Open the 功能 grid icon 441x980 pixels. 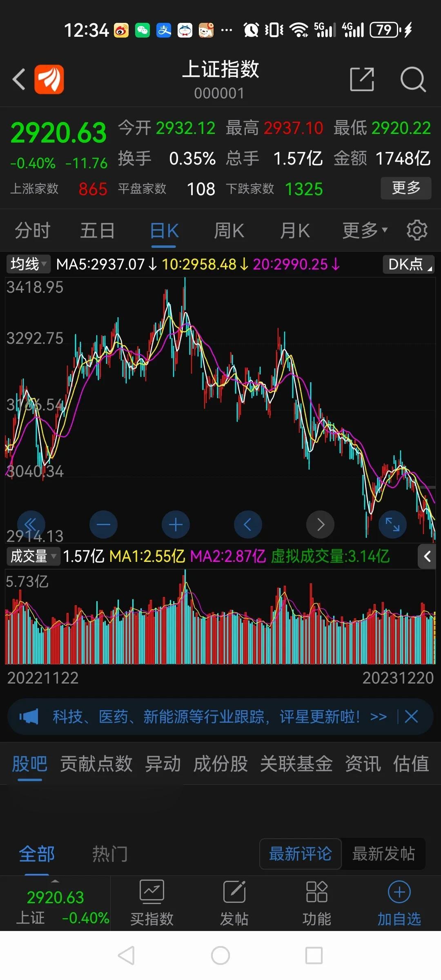click(x=316, y=891)
